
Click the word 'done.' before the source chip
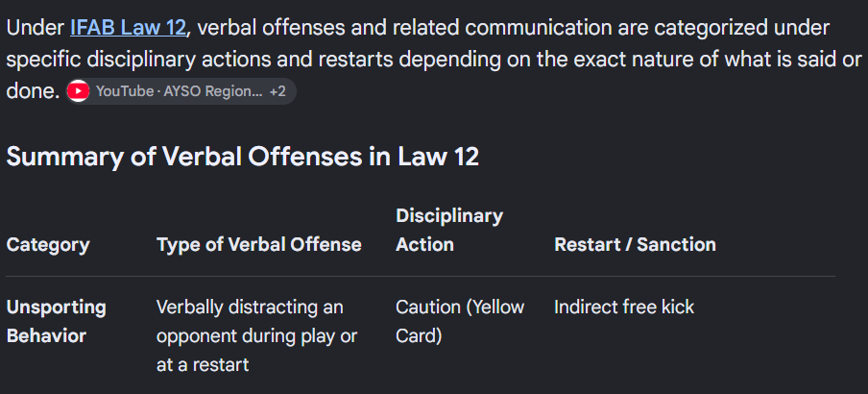coord(33,91)
